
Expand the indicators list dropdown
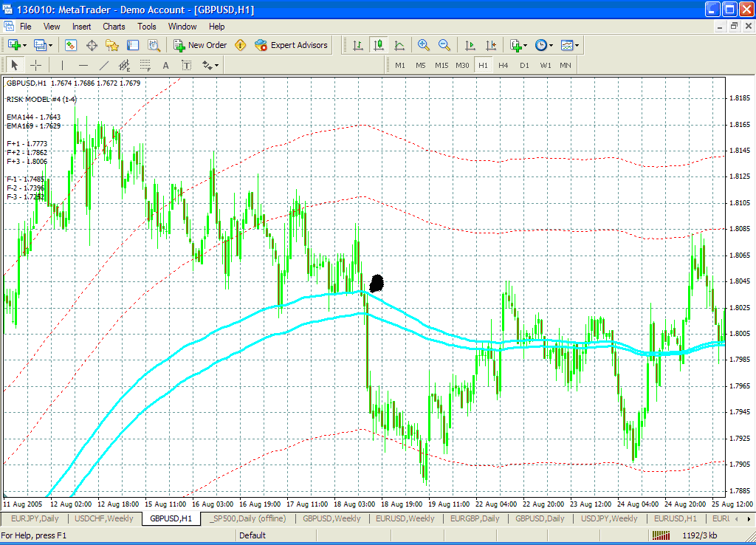coord(519,45)
